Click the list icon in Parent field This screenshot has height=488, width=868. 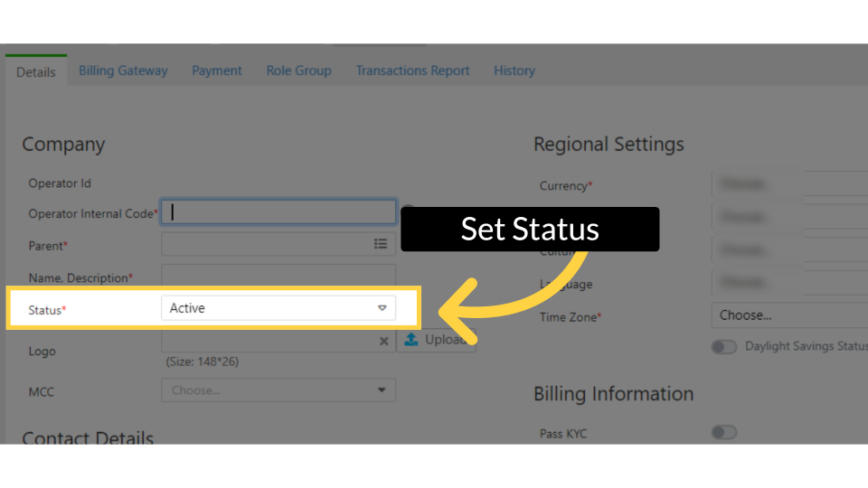pyautogui.click(x=381, y=244)
